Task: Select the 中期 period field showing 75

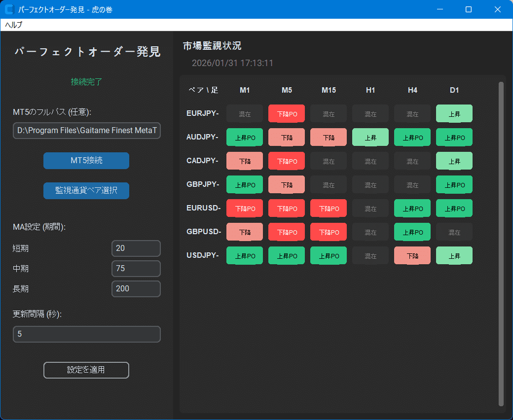Action: pyautogui.click(x=136, y=269)
